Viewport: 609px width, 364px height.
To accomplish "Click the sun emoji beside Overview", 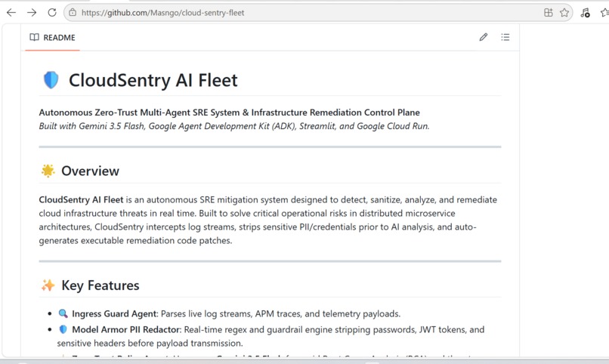I will [48, 171].
